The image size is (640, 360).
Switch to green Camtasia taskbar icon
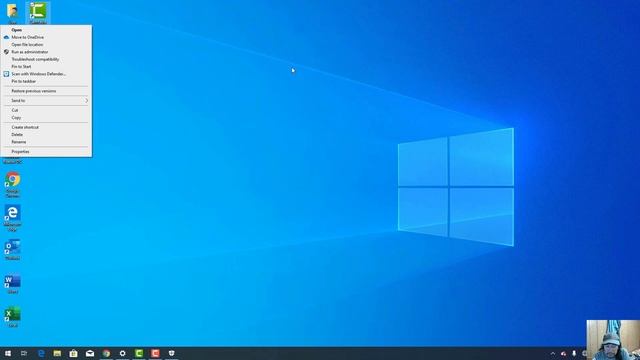click(139, 353)
